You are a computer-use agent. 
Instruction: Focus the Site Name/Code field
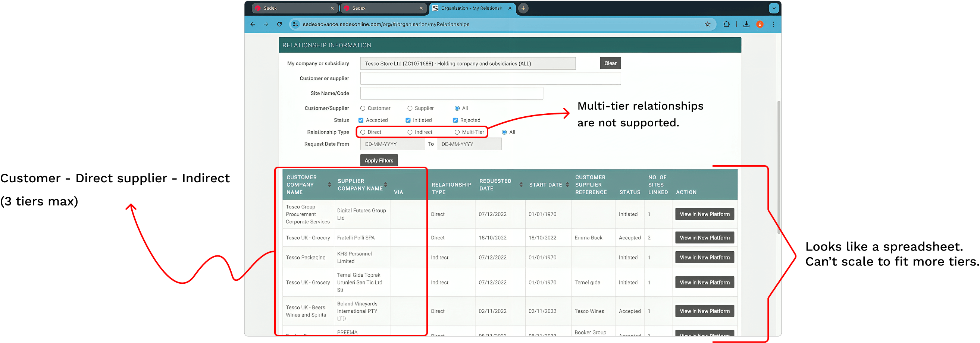coord(452,93)
